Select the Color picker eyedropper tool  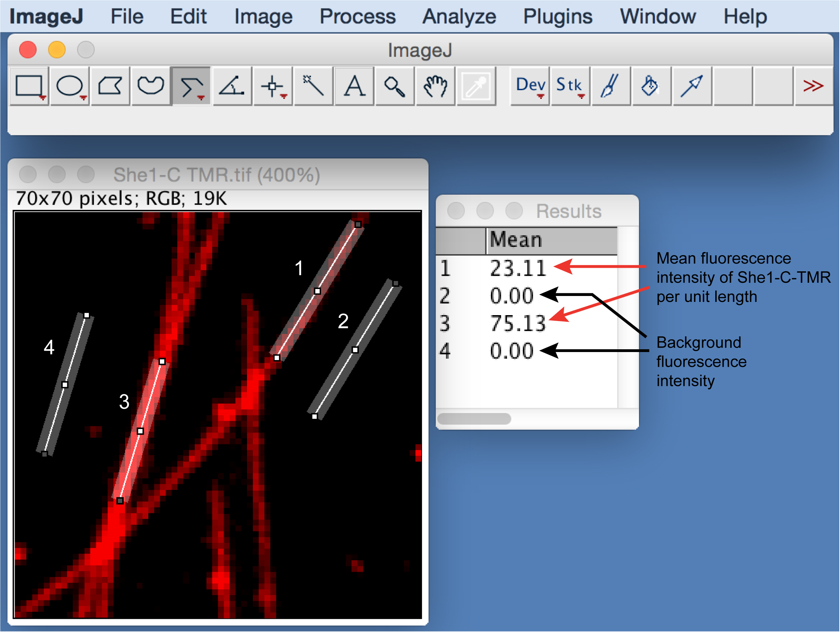476,86
